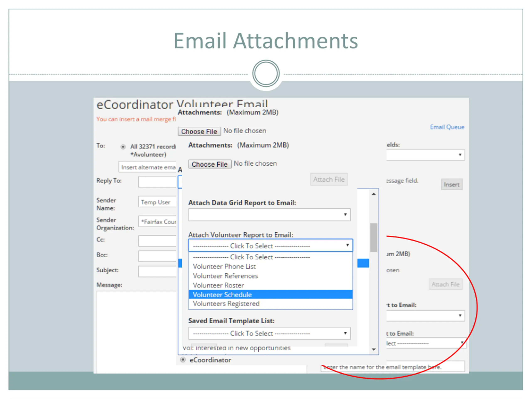Image resolution: width=532 pixels, height=399 pixels.
Task: Click the Attach File button in the center panel
Action: point(329,179)
